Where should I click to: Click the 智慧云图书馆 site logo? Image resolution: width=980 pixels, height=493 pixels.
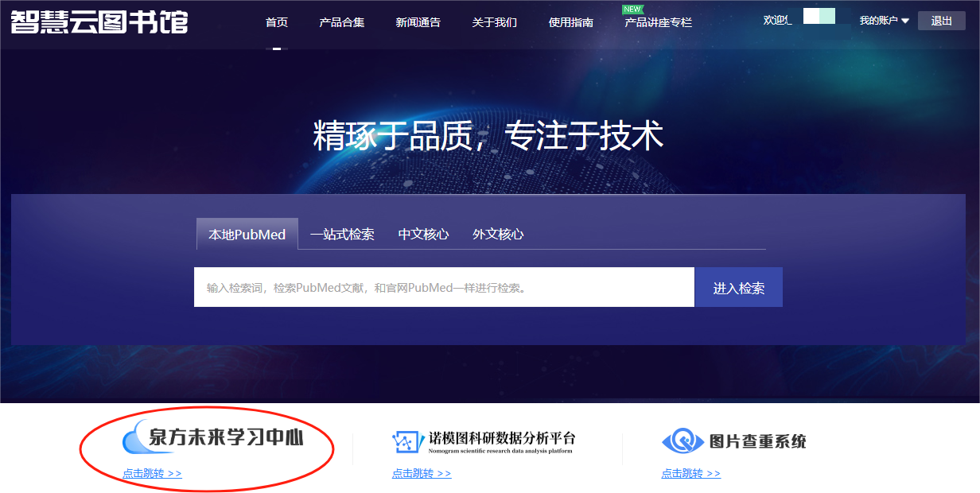pyautogui.click(x=99, y=21)
